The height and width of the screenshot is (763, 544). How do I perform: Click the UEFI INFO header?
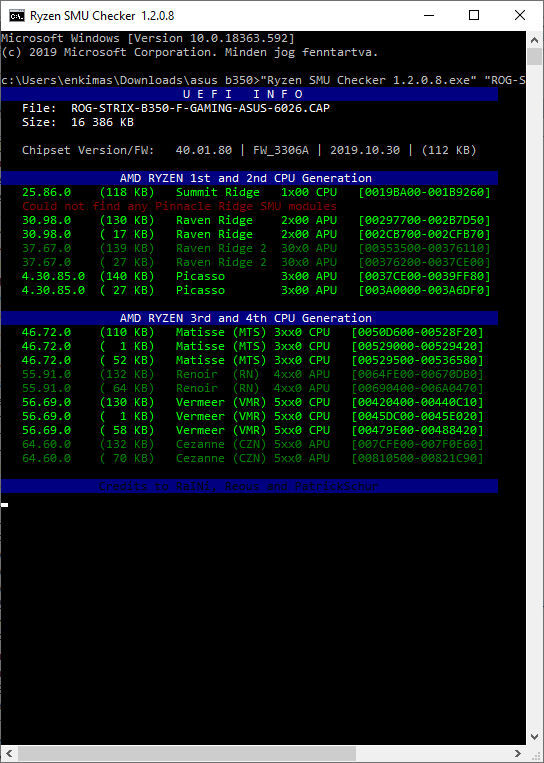pyautogui.click(x=249, y=94)
